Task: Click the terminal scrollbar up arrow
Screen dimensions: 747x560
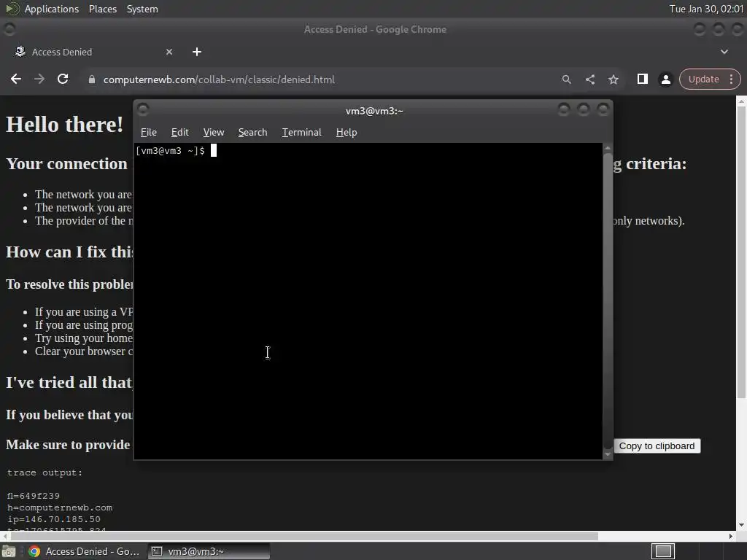Action: coord(608,147)
